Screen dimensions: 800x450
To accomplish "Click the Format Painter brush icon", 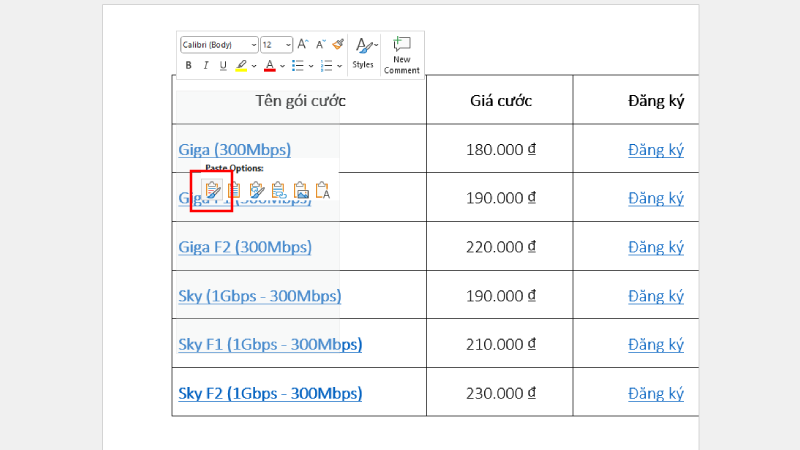I will [338, 44].
